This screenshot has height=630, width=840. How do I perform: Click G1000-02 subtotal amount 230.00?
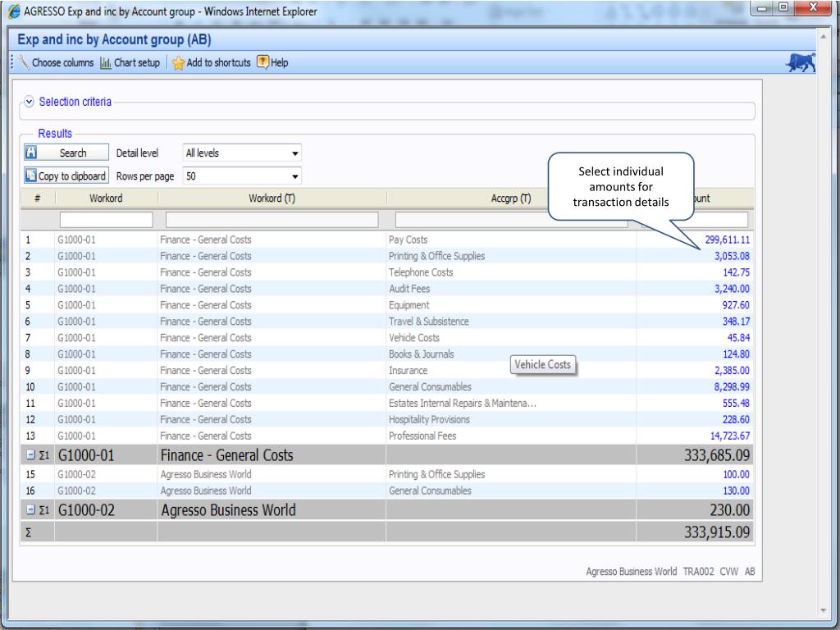pos(729,510)
